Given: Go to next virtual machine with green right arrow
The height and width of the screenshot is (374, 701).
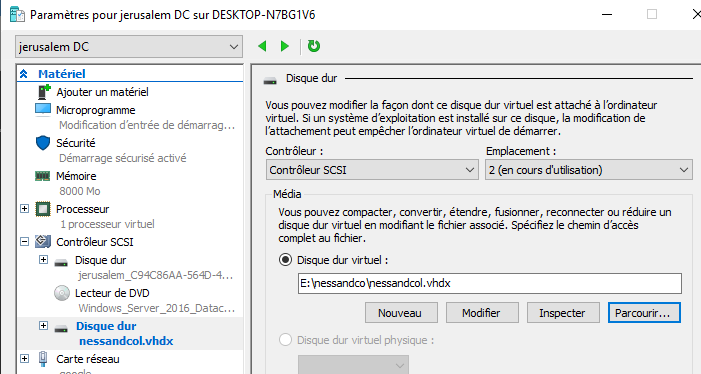Looking at the screenshot, I should [x=285, y=46].
